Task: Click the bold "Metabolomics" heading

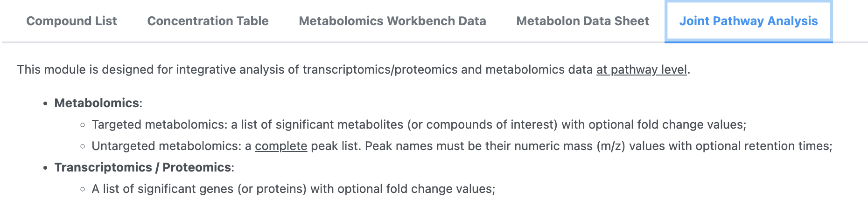Action: [x=97, y=103]
